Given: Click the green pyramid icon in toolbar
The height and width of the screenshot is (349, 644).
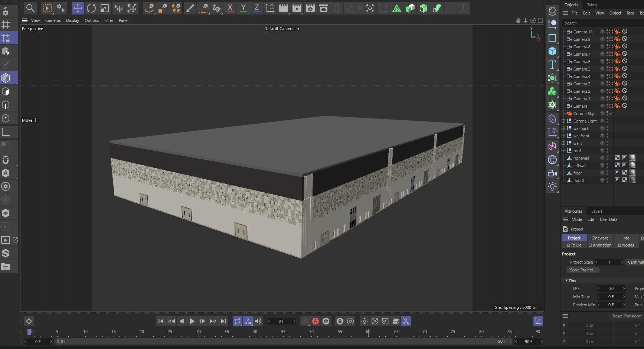Looking at the screenshot, I should (x=397, y=8).
